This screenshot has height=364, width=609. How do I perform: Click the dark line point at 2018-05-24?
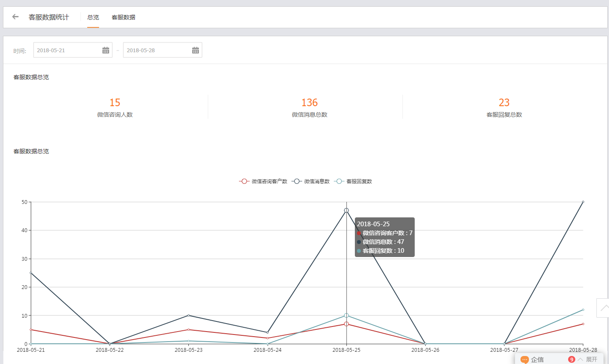(x=268, y=332)
